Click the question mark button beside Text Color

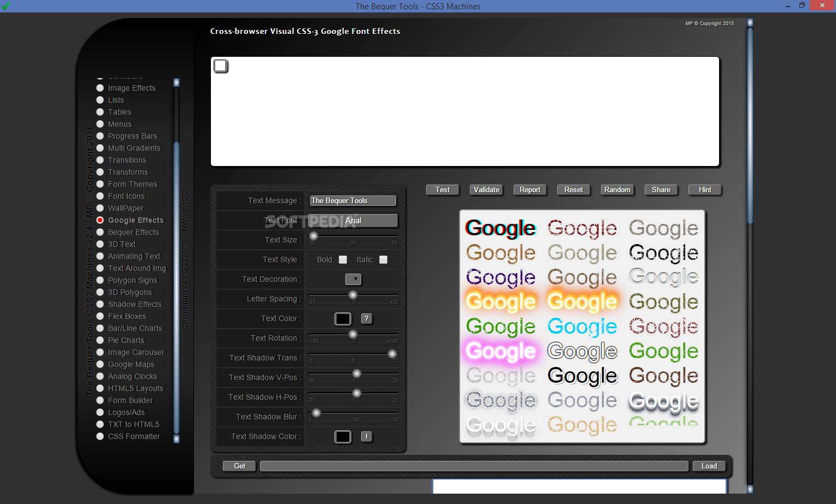[x=367, y=318]
